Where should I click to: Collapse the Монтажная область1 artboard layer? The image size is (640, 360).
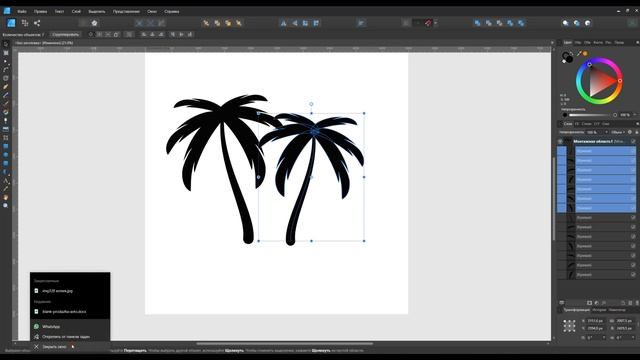point(560,141)
